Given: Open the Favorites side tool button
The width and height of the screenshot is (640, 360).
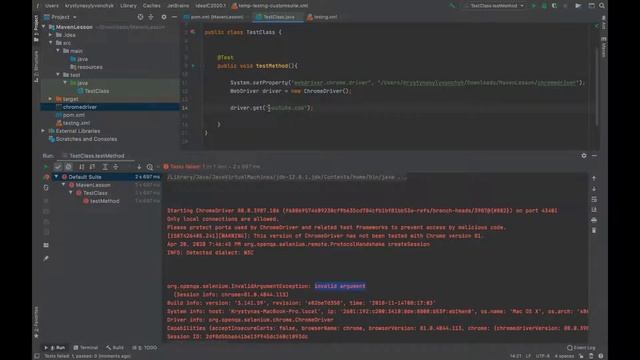Looking at the screenshot, I should [x=36, y=322].
